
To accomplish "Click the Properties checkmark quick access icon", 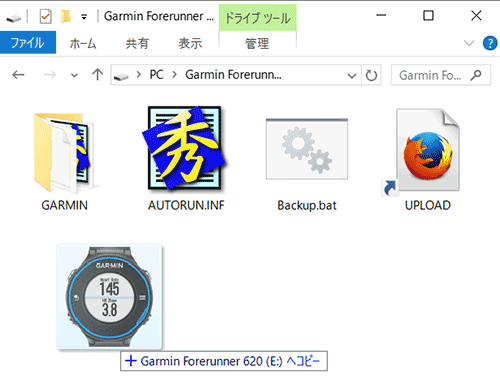I will click(x=45, y=16).
